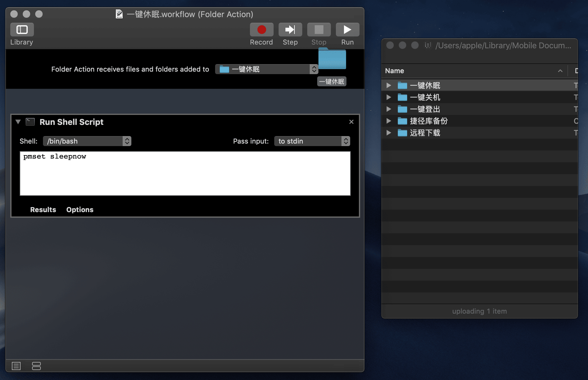Image resolution: width=588 pixels, height=380 pixels.
Task: Expand the 一键休眠 folder in Finder
Action: 388,85
